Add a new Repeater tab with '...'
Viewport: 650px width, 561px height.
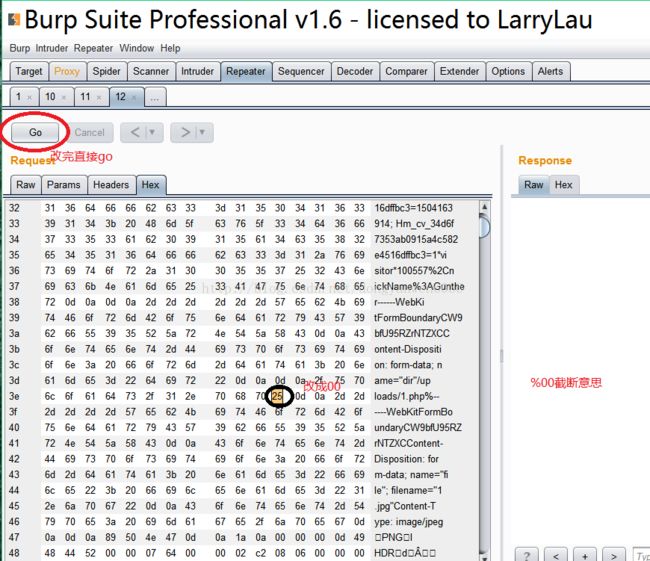[x=155, y=97]
